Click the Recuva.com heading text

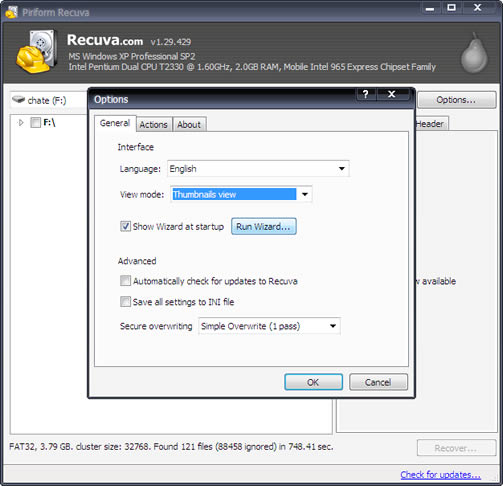105,40
